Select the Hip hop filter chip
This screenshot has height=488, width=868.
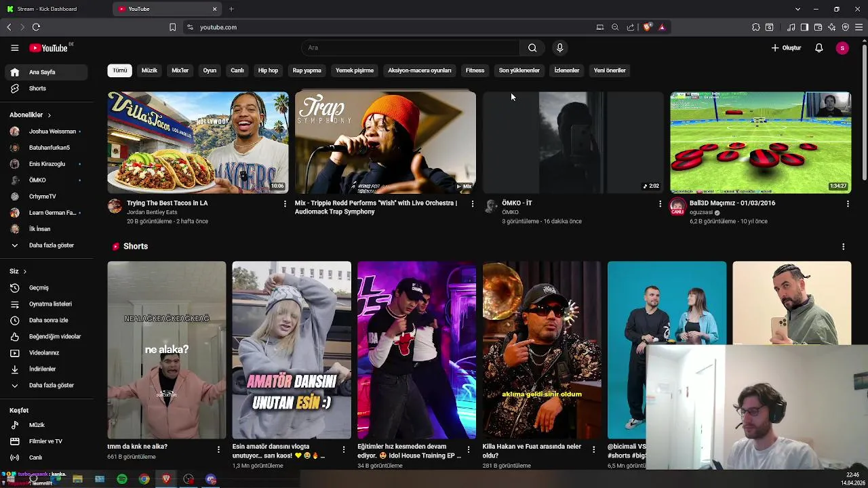[x=268, y=70]
